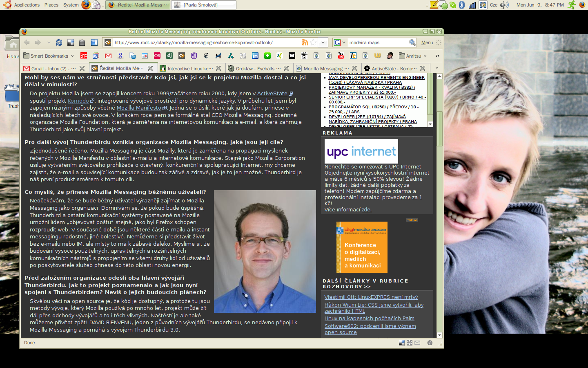This screenshot has height=368, width=588.
Task: Open the purple face bookmark icon
Action: pyautogui.click(x=194, y=56)
